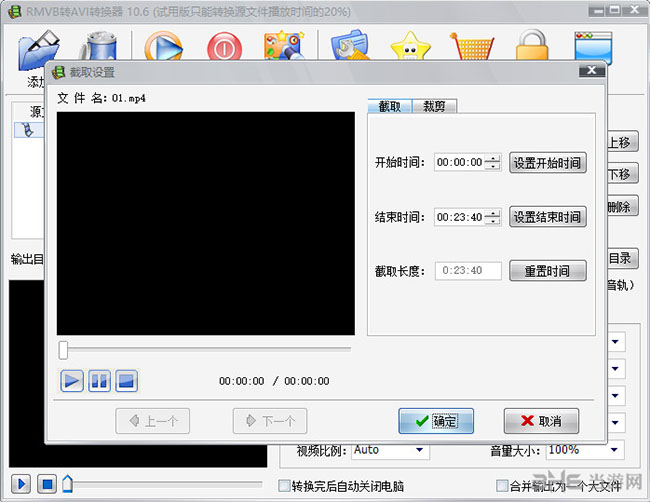Stop video in the clip settings dialog
The height and width of the screenshot is (502, 650).
tap(126, 381)
